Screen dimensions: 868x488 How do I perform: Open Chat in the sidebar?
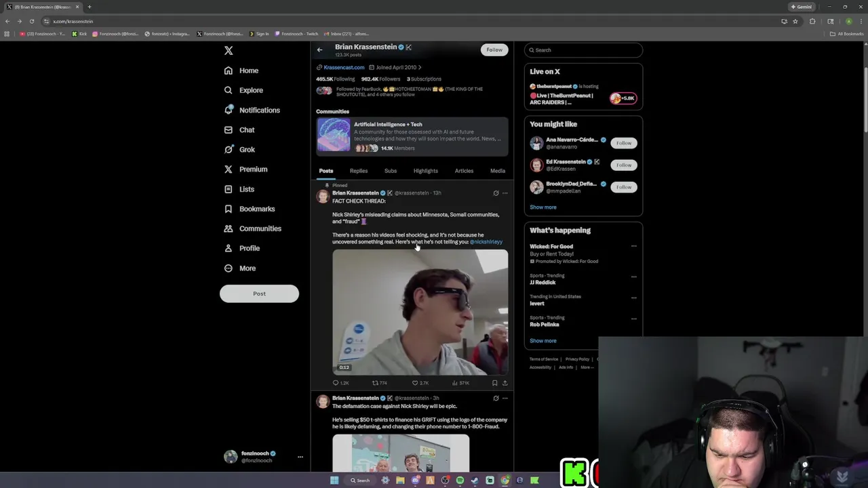[239, 130]
